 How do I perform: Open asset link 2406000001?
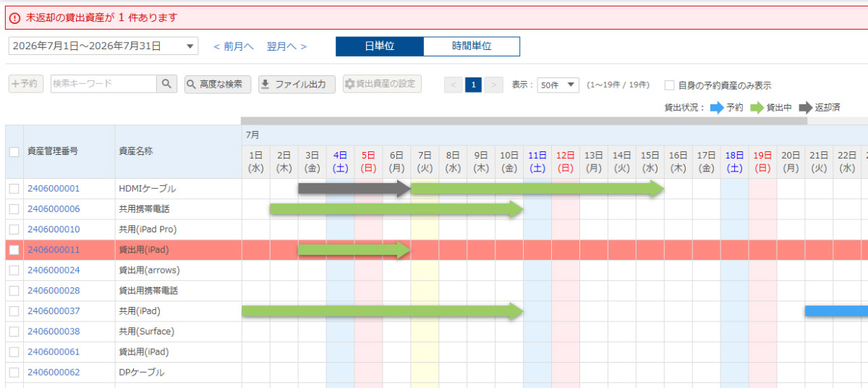click(x=54, y=189)
